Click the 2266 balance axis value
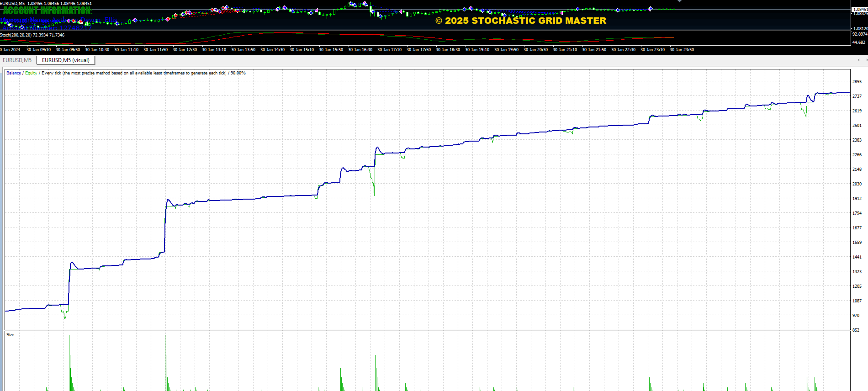This screenshot has width=868, height=391. click(857, 155)
